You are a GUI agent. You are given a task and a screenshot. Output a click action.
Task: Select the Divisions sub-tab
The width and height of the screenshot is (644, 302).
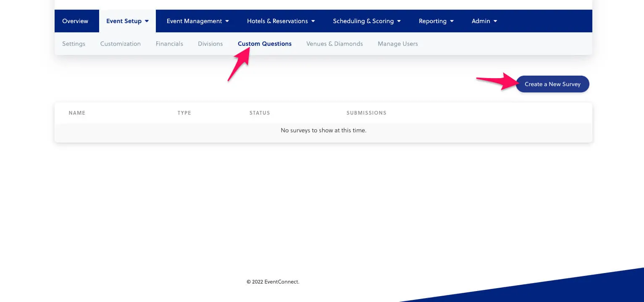[x=210, y=44]
